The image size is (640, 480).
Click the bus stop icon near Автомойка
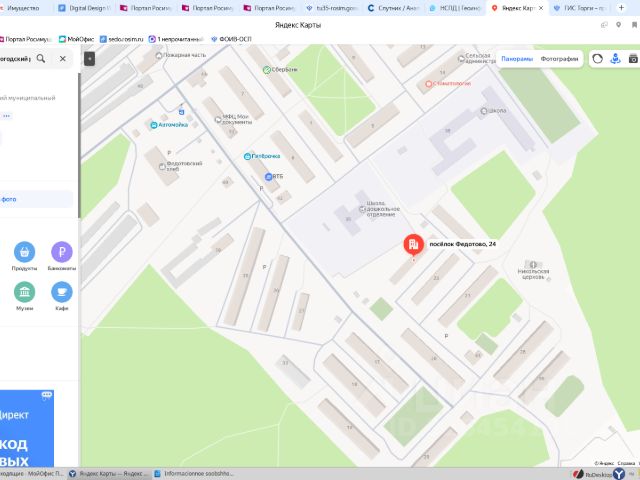point(181,112)
